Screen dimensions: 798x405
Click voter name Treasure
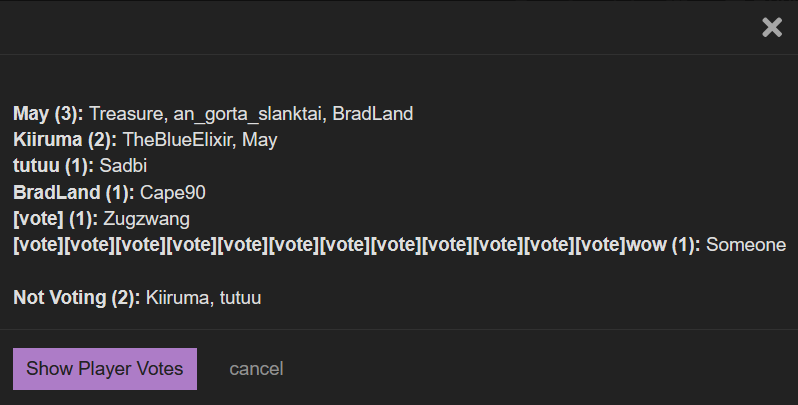pyautogui.click(x=128, y=113)
